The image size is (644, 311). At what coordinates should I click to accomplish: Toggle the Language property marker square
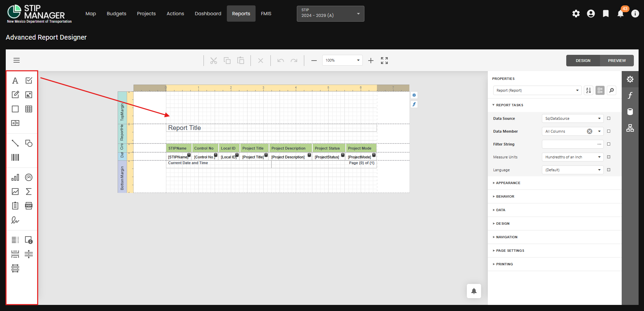tap(609, 170)
